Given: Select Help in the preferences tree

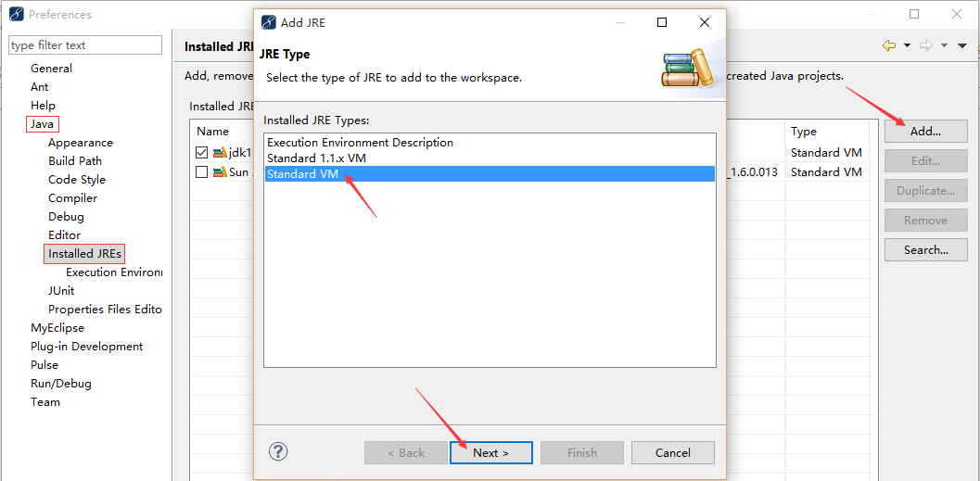Looking at the screenshot, I should [44, 106].
